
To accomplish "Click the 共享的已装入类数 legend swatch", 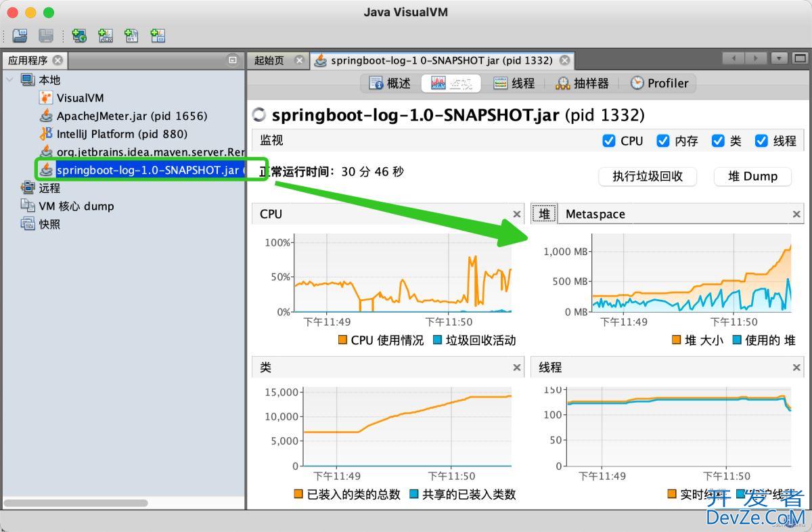I will [x=414, y=494].
